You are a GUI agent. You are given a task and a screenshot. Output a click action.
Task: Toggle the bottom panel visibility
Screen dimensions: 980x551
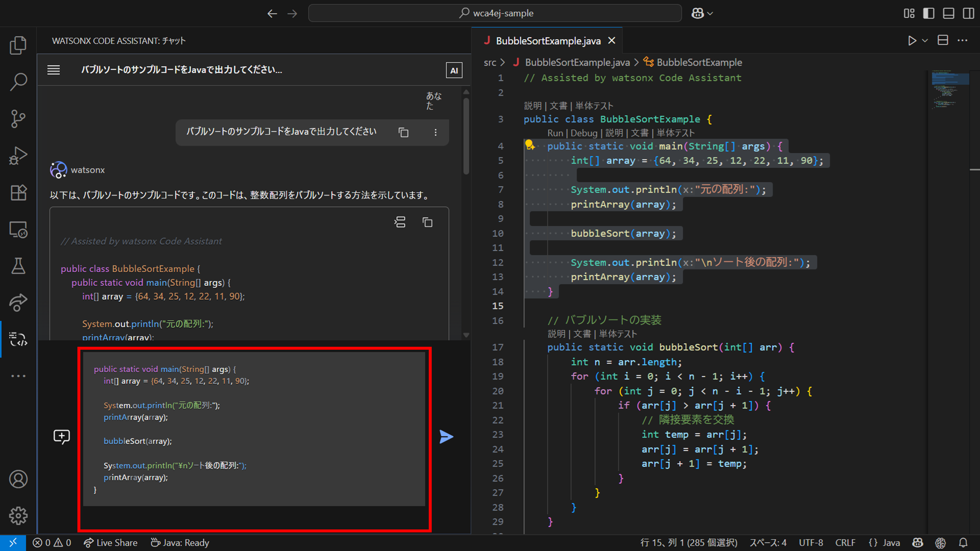click(x=949, y=13)
